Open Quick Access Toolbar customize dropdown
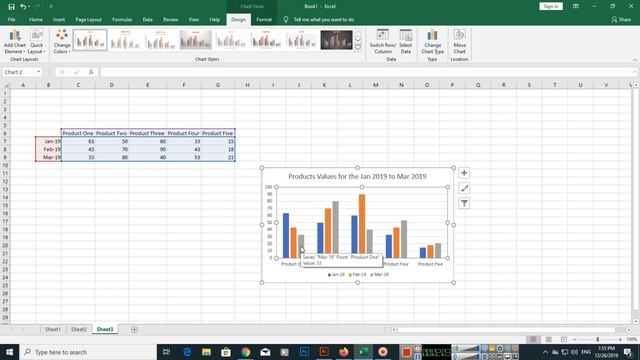 [51, 7]
